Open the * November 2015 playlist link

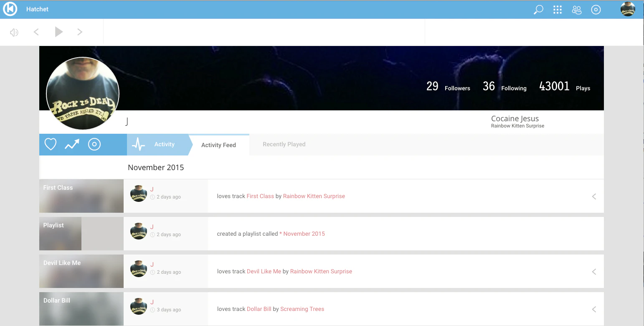(302, 234)
